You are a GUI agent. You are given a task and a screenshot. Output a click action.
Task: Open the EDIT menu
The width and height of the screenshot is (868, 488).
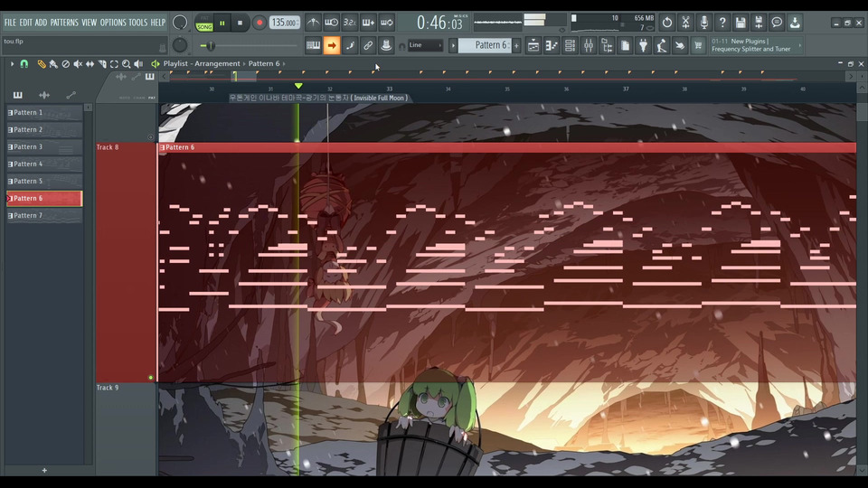(x=25, y=23)
